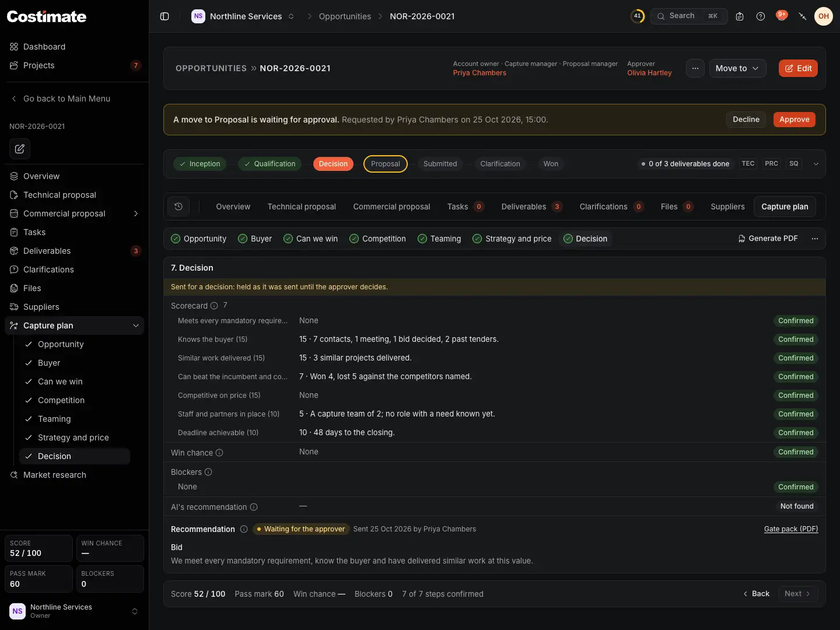Click the info icon next to Recommendation
Viewport: 840px width, 630px height.
pyautogui.click(x=244, y=529)
